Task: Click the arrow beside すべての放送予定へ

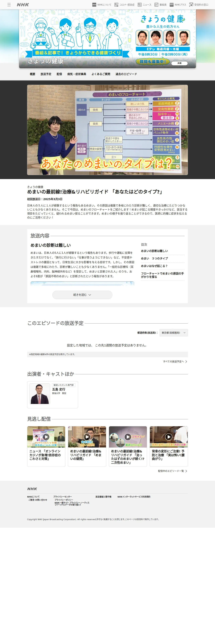Action: click(186, 361)
